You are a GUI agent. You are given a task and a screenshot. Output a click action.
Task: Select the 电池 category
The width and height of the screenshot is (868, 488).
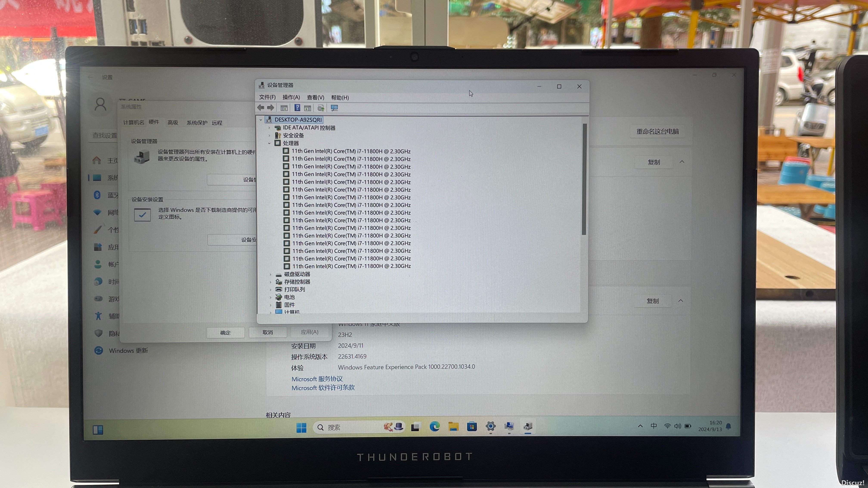[x=289, y=297]
